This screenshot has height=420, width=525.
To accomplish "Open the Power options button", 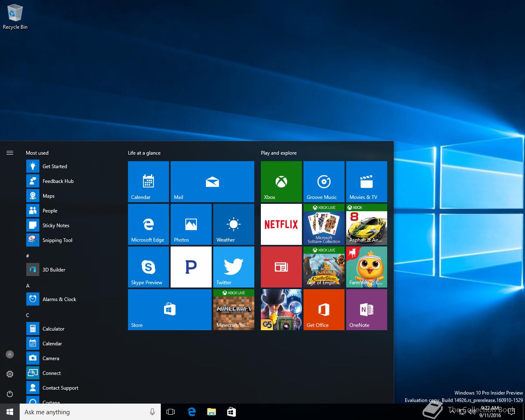I will click(10, 394).
